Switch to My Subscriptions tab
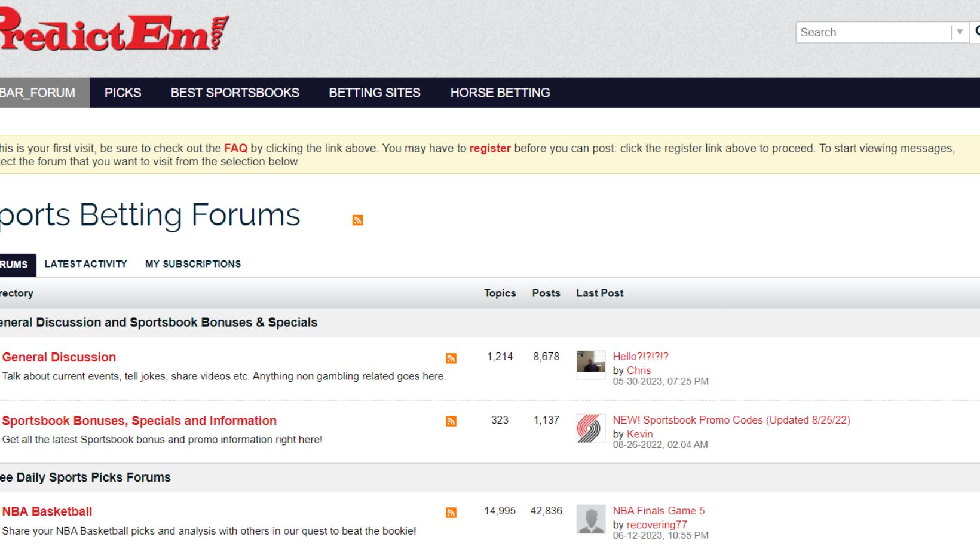The image size is (980, 552). pyautogui.click(x=193, y=264)
